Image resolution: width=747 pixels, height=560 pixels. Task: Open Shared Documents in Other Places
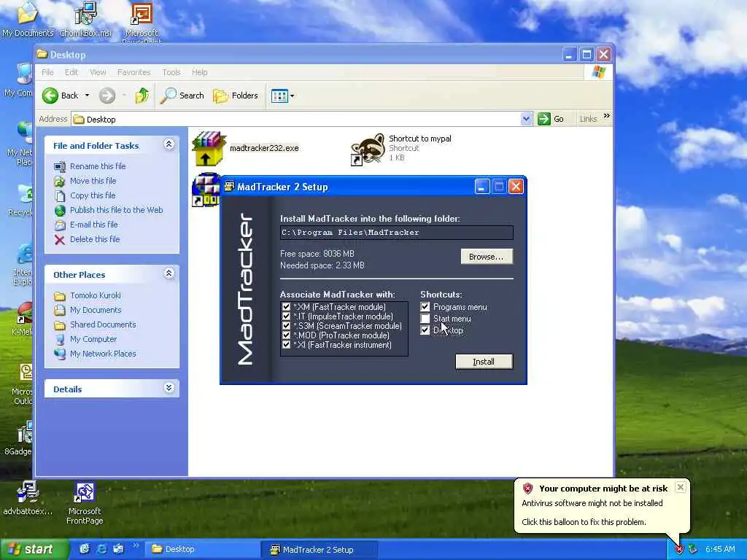(103, 324)
